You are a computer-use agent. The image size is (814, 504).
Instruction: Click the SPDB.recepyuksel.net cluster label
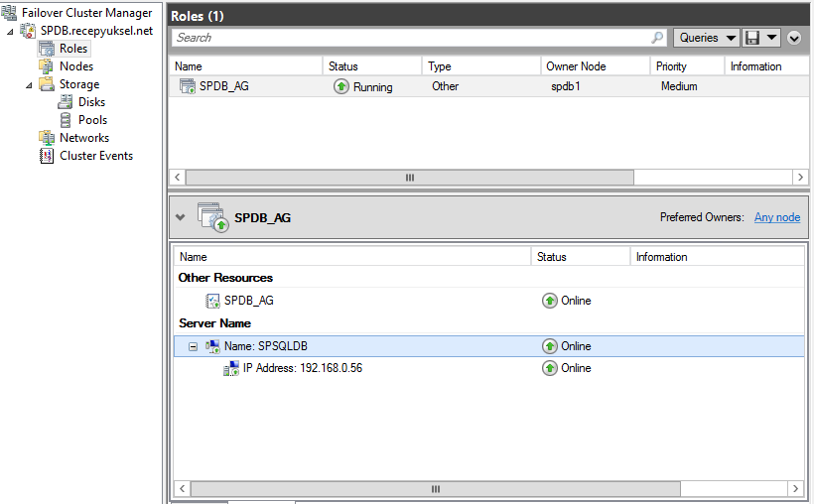click(x=96, y=31)
